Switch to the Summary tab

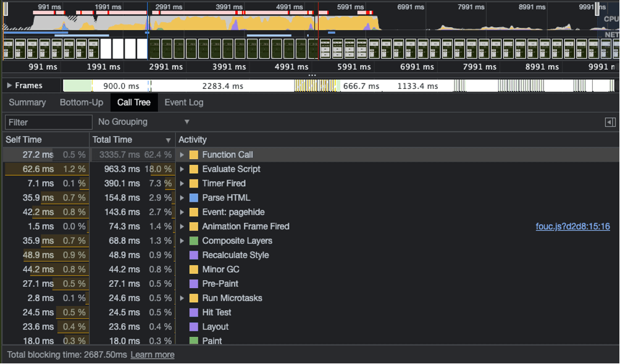(x=27, y=102)
